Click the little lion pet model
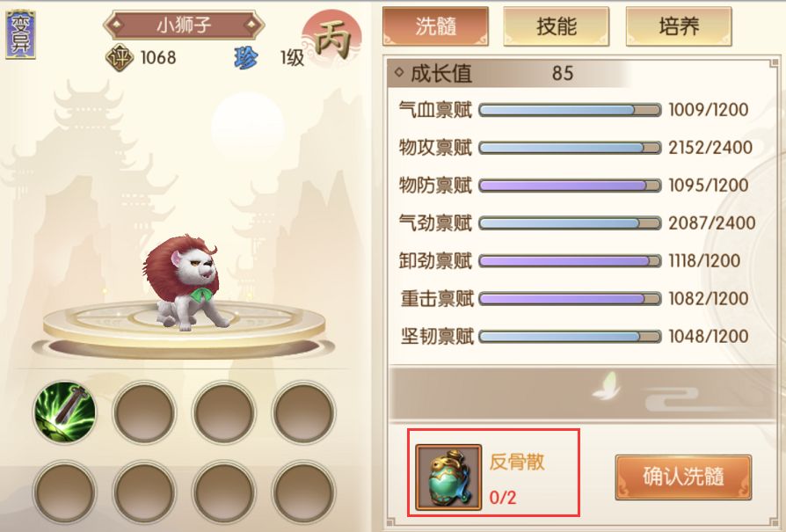The width and height of the screenshot is (786, 532). pos(184,282)
